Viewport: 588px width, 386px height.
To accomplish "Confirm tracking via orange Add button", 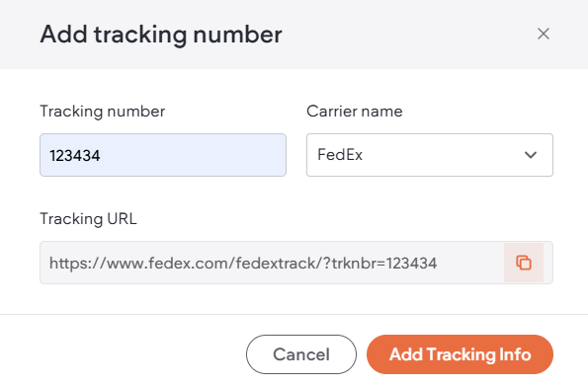I will pyautogui.click(x=460, y=354).
